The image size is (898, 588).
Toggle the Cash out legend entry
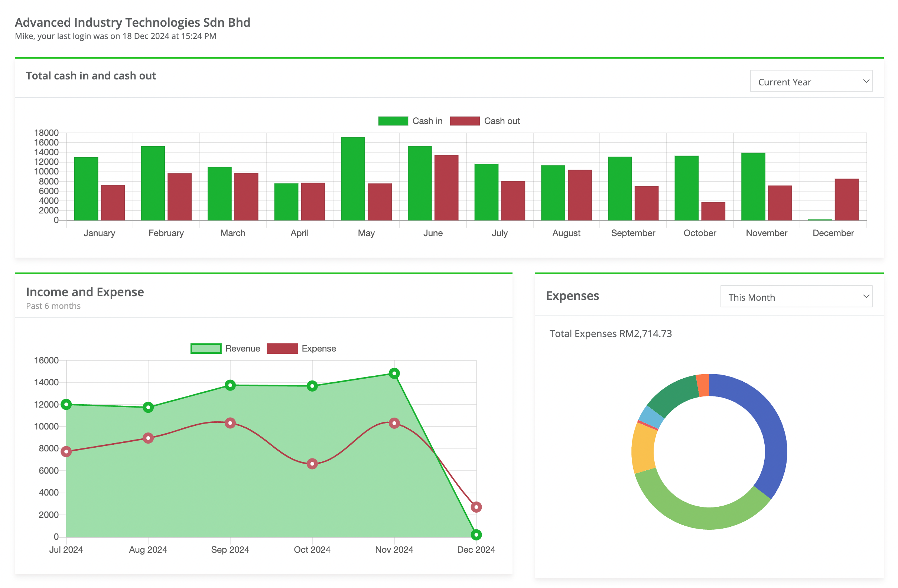[486, 121]
